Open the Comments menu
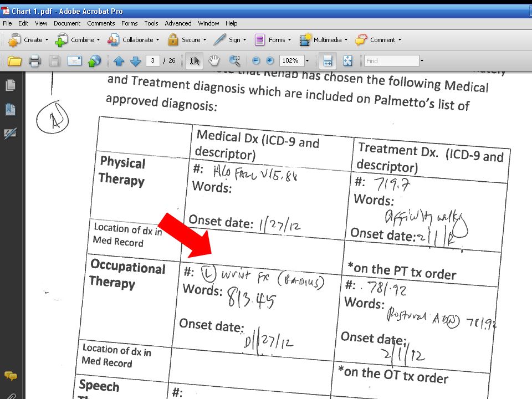Image resolution: width=532 pixels, height=399 pixels. click(x=101, y=23)
